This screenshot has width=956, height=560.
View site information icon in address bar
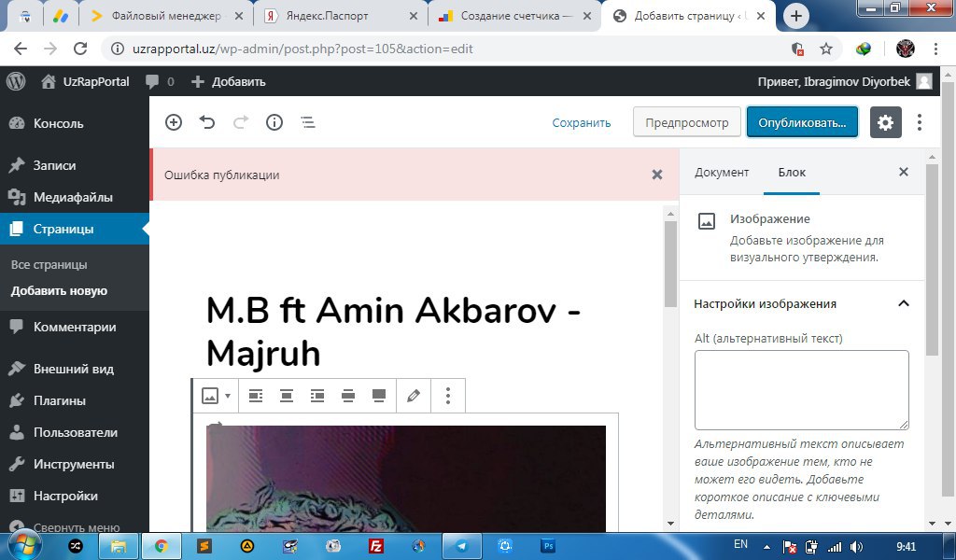tap(118, 49)
